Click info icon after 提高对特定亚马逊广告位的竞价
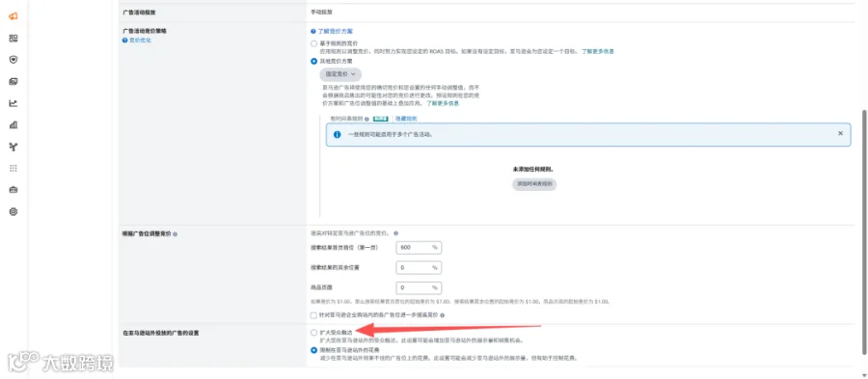The width and height of the screenshot is (868, 379). (x=395, y=233)
